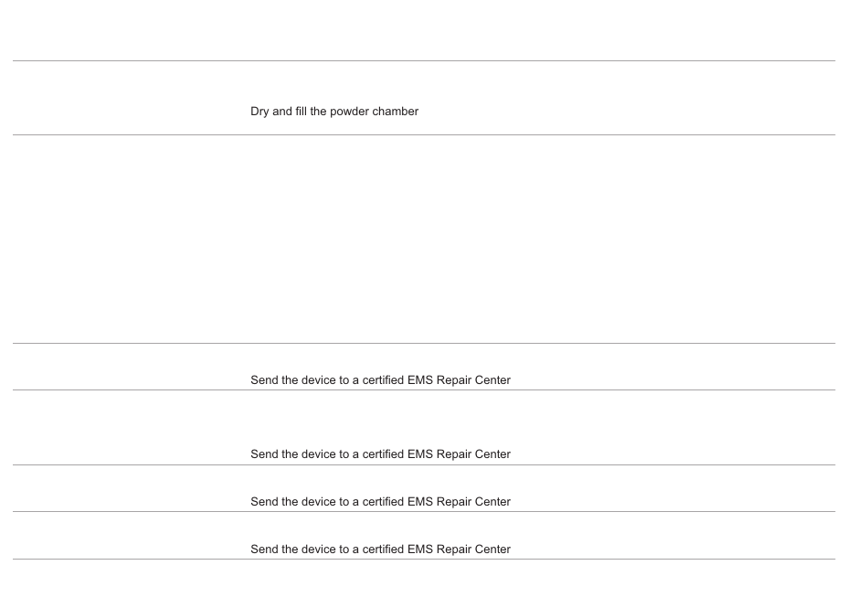Click the bottom-most horizontal rule of the table

pos(424,559)
